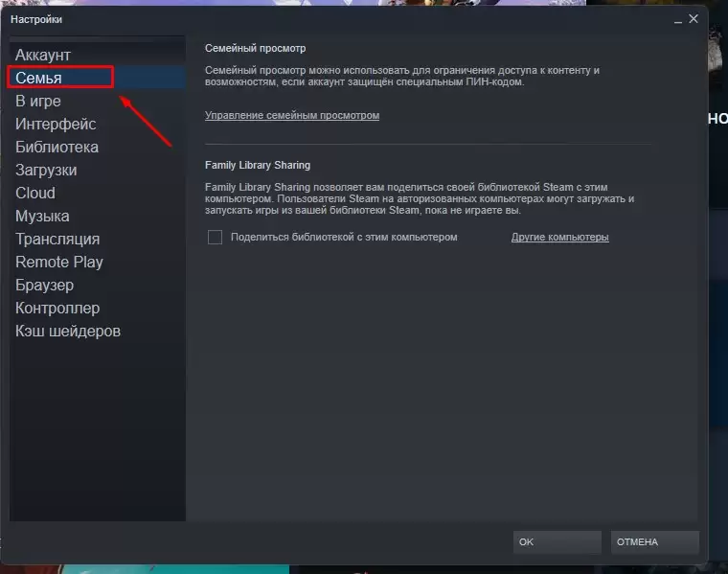Click the Настройки window title
The image size is (728, 574).
click(36, 19)
